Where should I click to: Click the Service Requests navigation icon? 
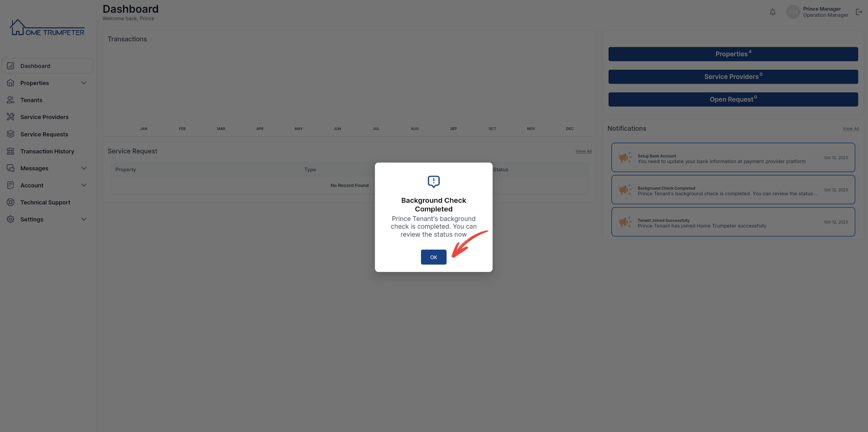[10, 134]
